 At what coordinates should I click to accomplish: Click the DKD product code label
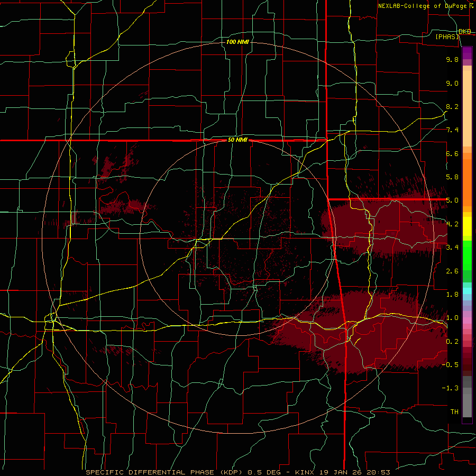[x=465, y=32]
